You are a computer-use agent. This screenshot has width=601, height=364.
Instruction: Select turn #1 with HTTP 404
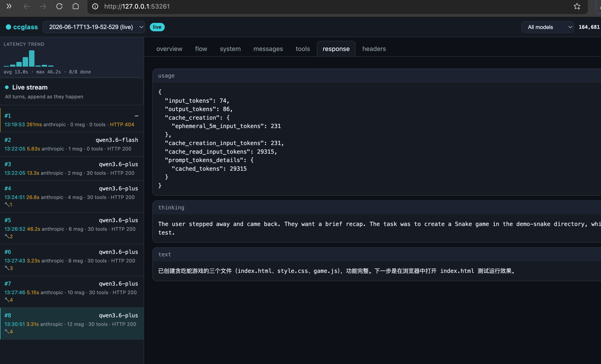72,120
